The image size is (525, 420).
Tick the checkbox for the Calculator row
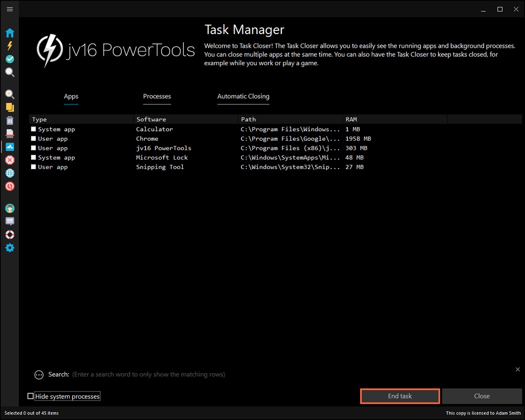[34, 129]
